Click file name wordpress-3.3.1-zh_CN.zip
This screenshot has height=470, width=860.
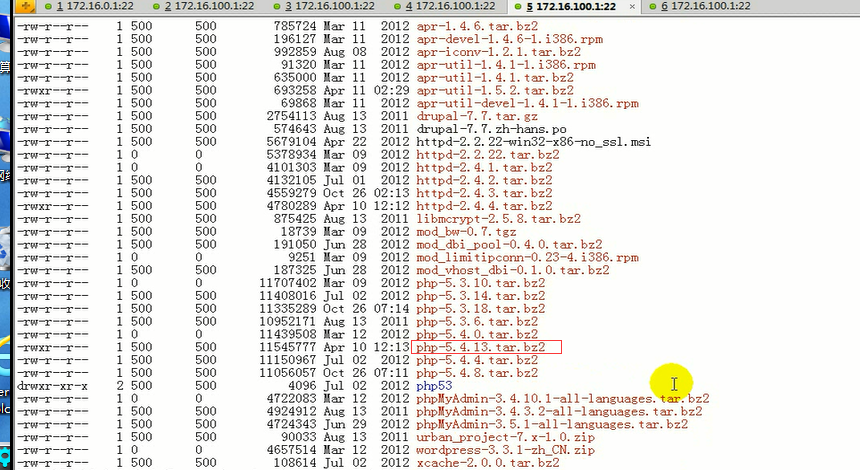pos(506,450)
